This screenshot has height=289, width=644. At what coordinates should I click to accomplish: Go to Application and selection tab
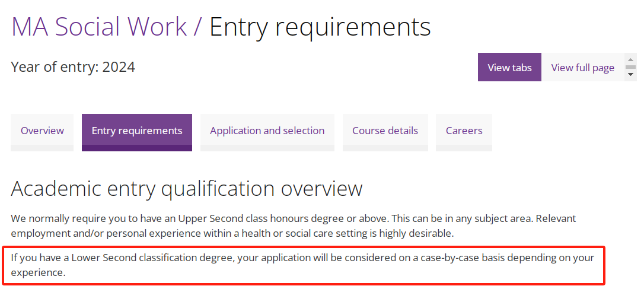pyautogui.click(x=267, y=131)
